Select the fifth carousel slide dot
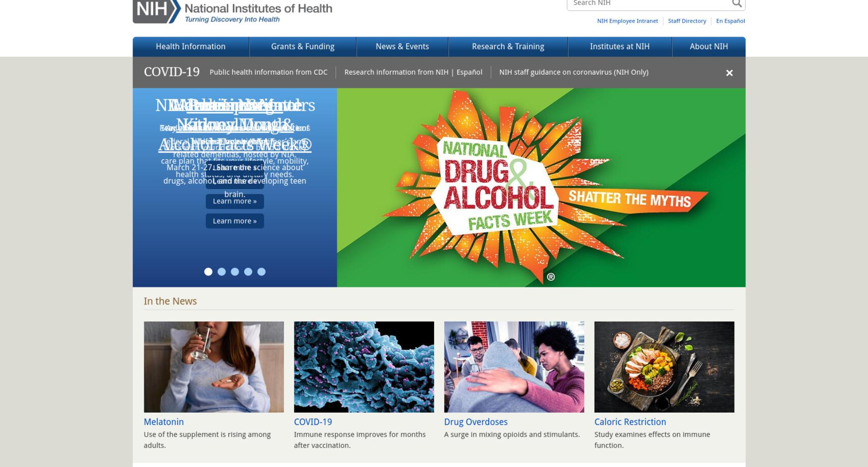Image resolution: width=868 pixels, height=467 pixels. click(261, 272)
